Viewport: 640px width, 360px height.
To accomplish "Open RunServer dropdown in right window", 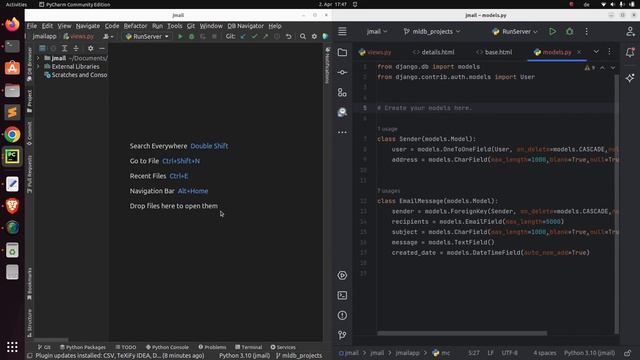I will (x=515, y=31).
